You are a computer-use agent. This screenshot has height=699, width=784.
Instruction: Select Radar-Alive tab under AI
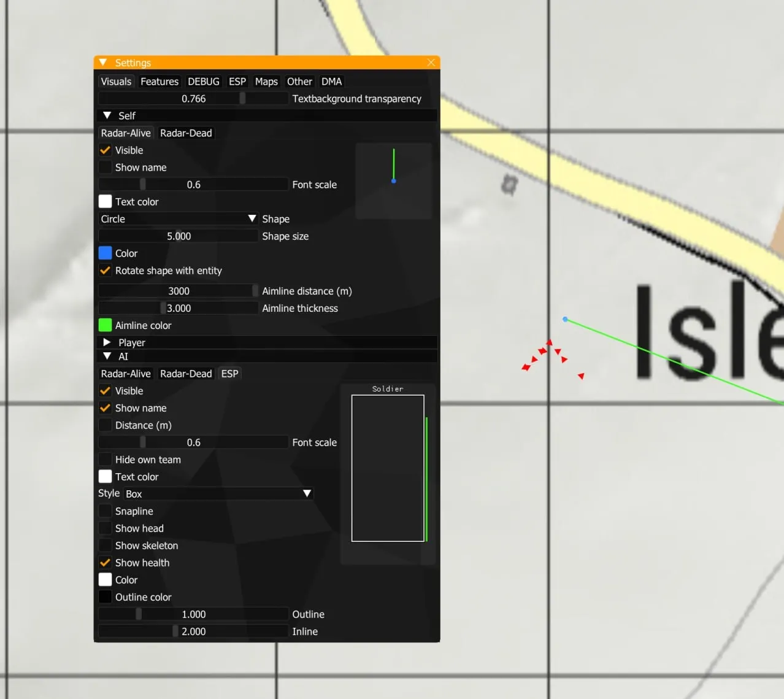pyautogui.click(x=126, y=374)
